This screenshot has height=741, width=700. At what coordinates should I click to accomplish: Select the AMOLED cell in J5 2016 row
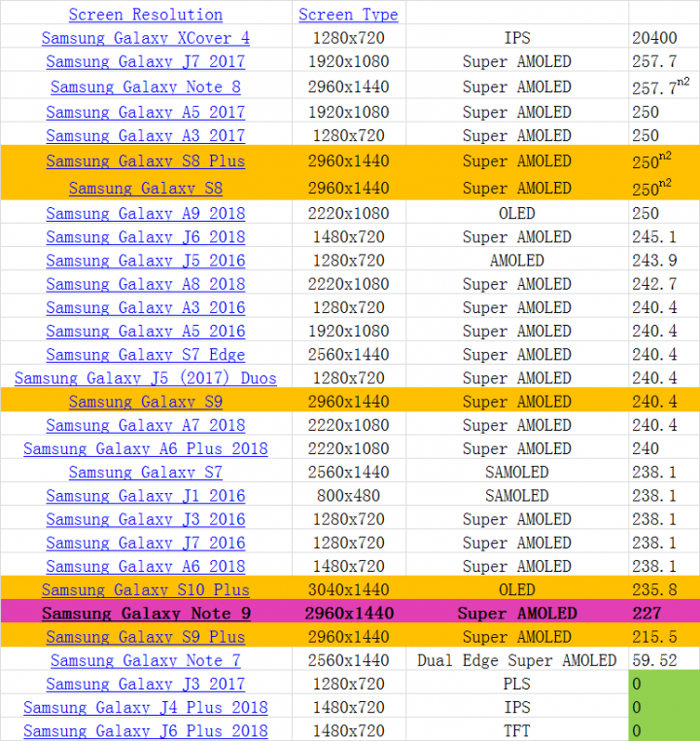coord(517,261)
